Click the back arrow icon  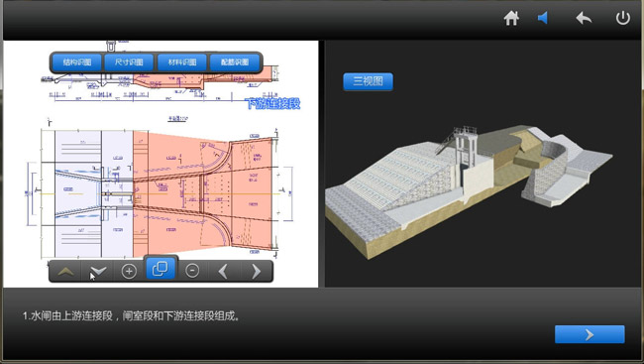point(584,18)
